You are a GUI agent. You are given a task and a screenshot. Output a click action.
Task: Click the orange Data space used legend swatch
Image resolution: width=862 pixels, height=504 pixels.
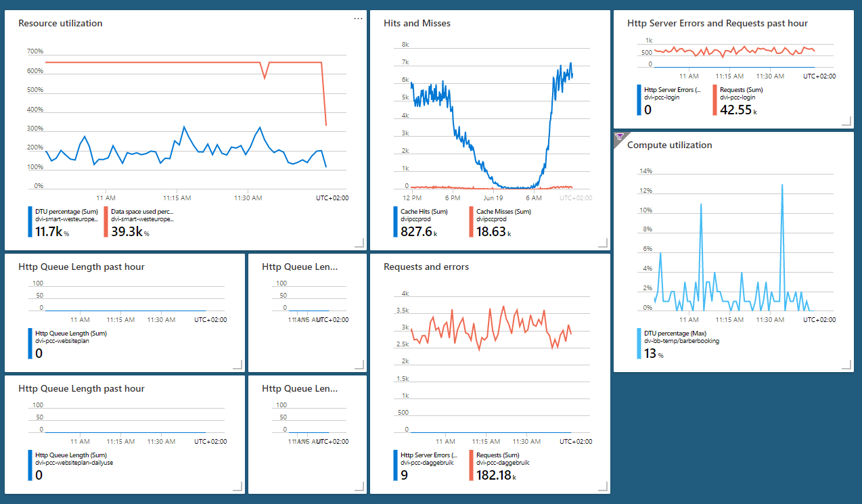[106, 223]
